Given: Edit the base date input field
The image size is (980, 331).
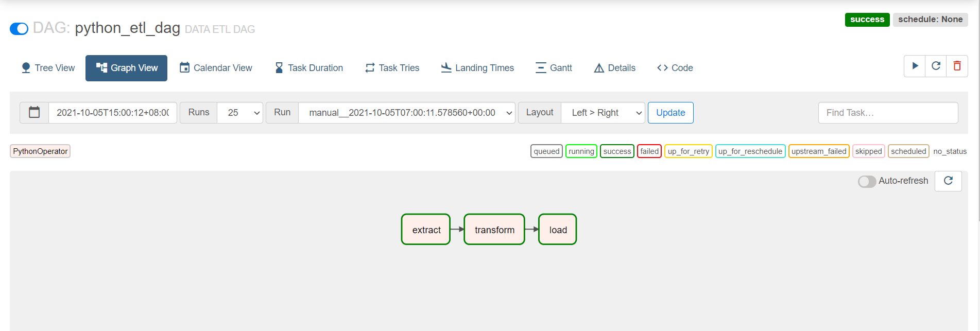Looking at the screenshot, I should tap(113, 113).
